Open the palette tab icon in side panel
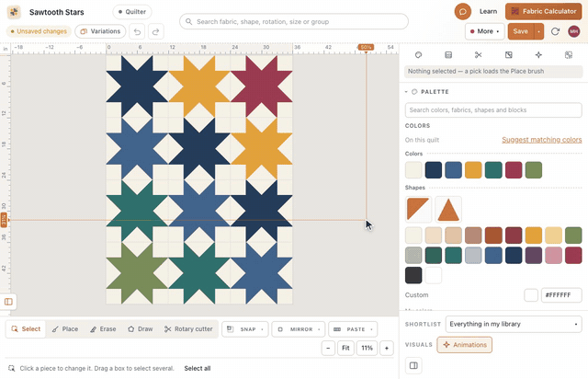Screen dimensions: 588x379 click(x=418, y=55)
